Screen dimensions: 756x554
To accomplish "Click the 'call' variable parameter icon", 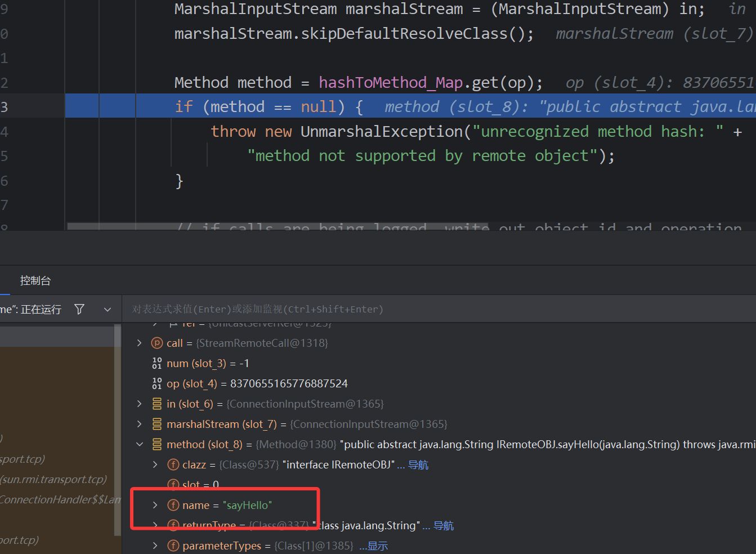I will point(157,343).
